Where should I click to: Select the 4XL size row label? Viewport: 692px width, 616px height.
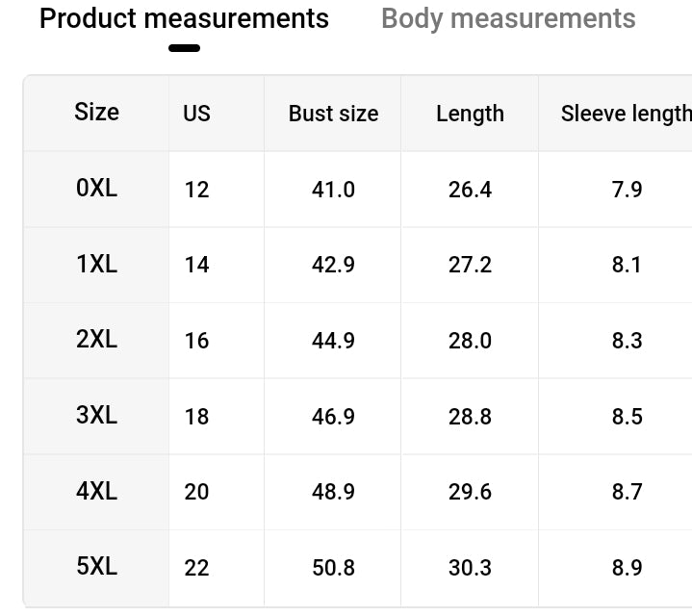coord(96,491)
